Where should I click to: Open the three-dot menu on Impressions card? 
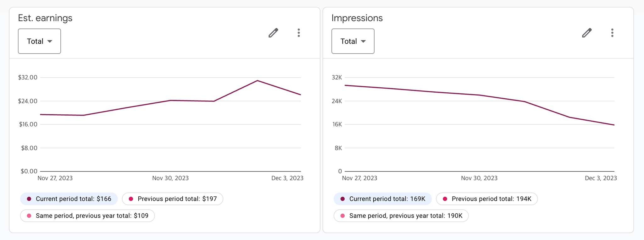point(612,33)
